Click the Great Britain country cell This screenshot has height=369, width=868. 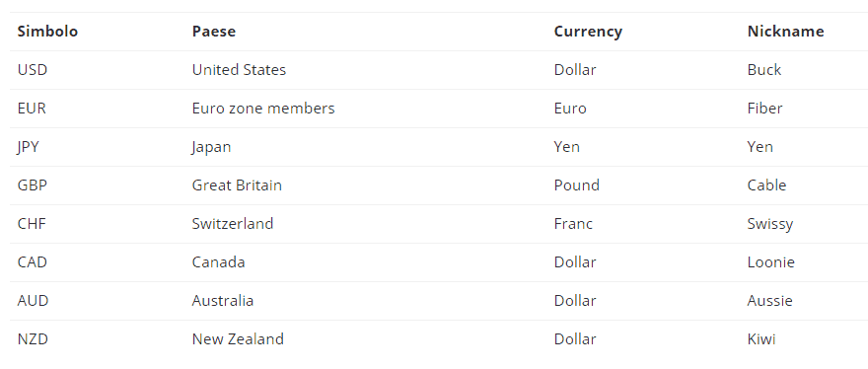coord(237,185)
